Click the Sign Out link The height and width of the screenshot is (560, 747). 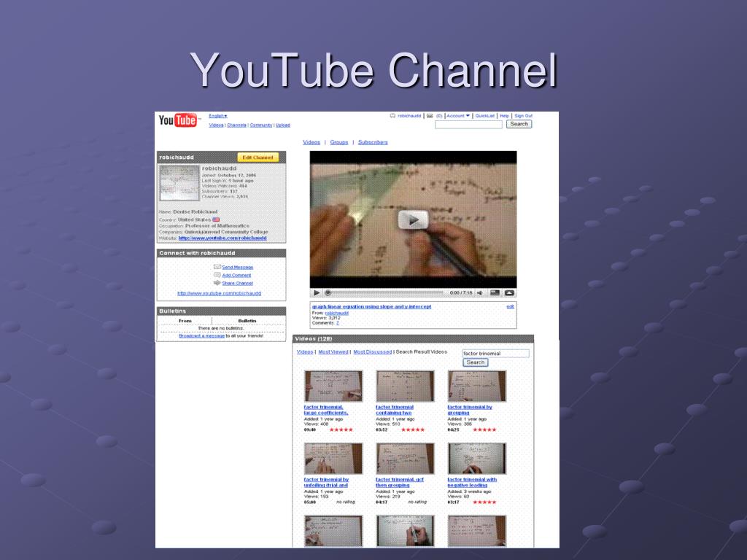click(x=524, y=116)
